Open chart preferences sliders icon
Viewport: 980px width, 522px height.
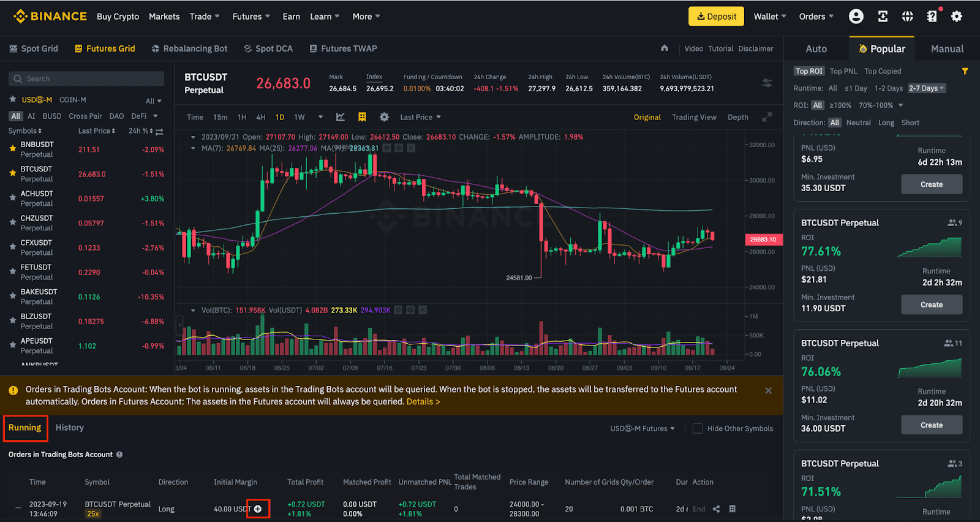coord(766,83)
